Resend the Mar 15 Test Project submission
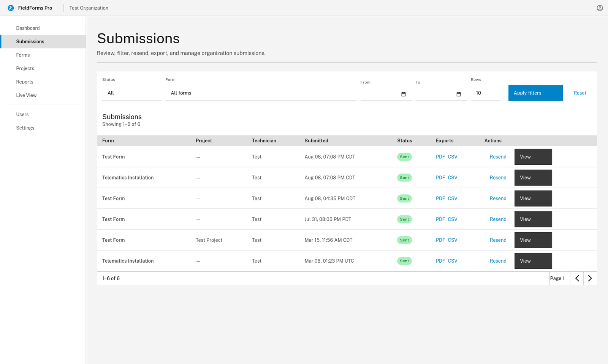 (x=498, y=240)
